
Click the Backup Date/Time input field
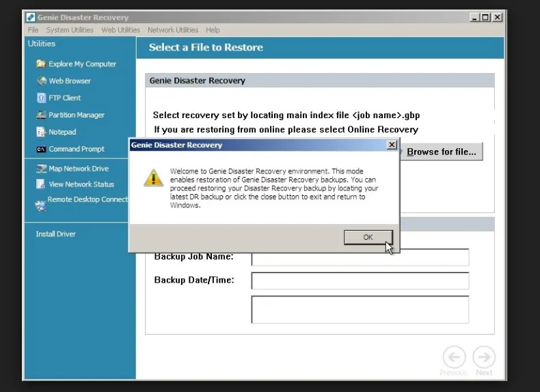click(x=360, y=281)
